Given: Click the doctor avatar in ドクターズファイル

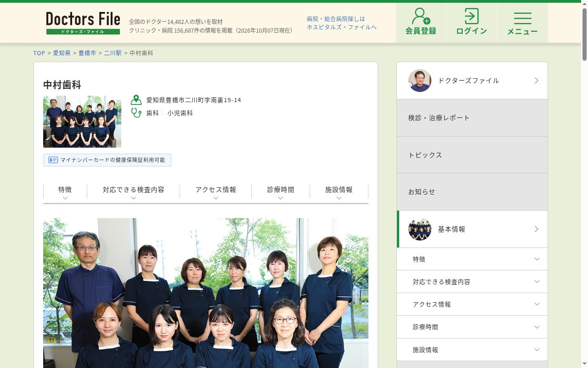Looking at the screenshot, I should pos(420,80).
